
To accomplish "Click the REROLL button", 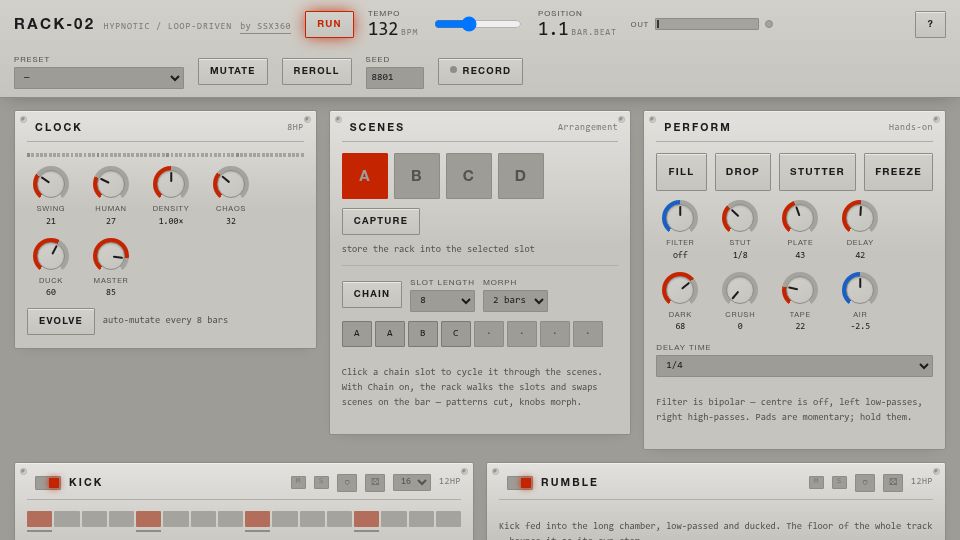I will tap(317, 71).
